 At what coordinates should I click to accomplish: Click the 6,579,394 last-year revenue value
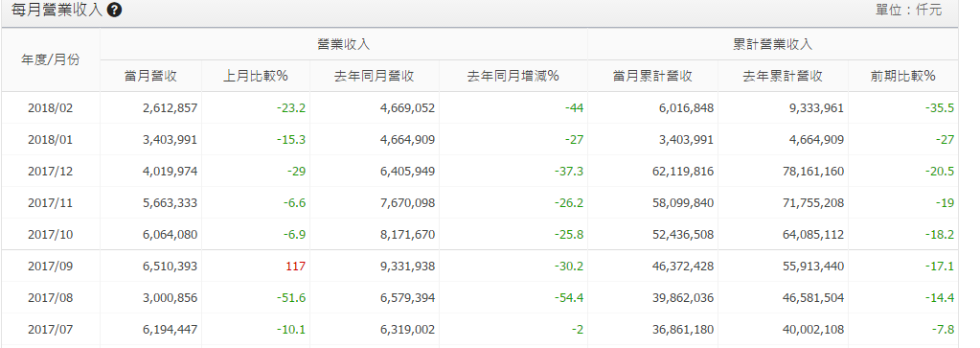click(x=407, y=298)
